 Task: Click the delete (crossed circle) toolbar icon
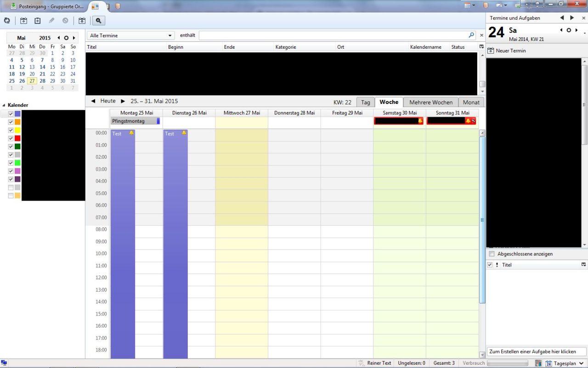point(65,21)
